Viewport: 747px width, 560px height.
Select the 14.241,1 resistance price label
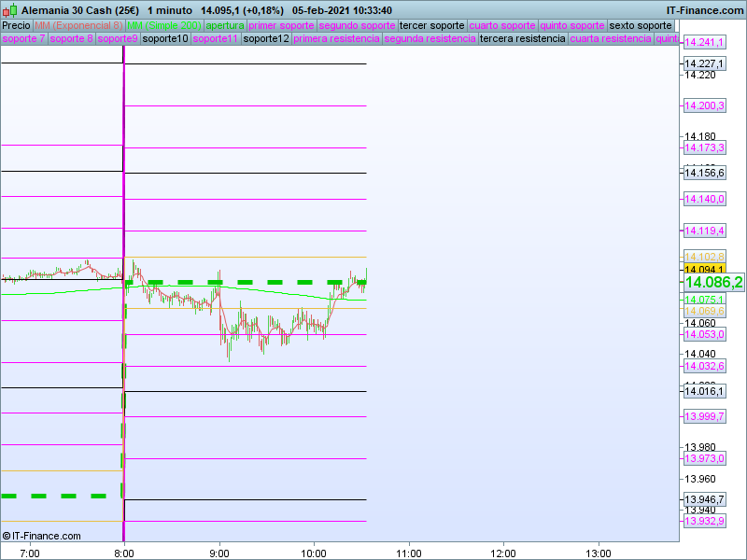point(704,43)
